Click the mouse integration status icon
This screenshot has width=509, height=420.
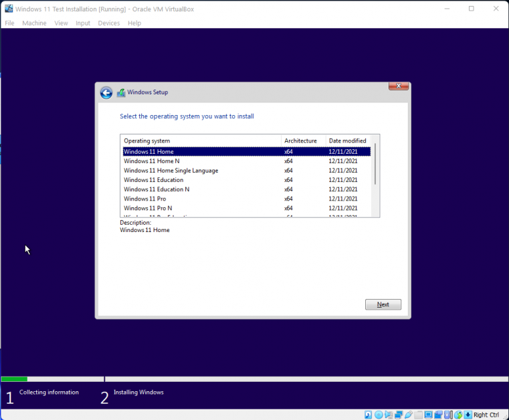458,415
